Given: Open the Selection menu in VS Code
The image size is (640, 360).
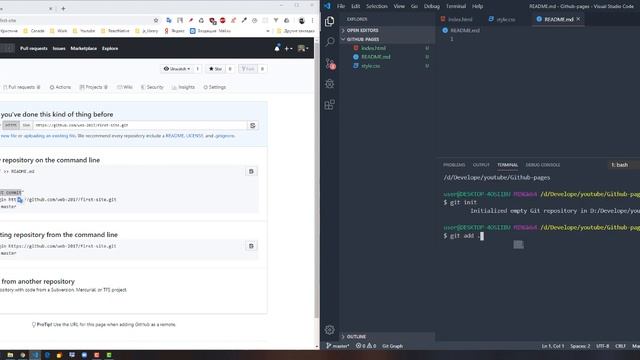Looking at the screenshot, I should pyautogui.click(x=376, y=6).
